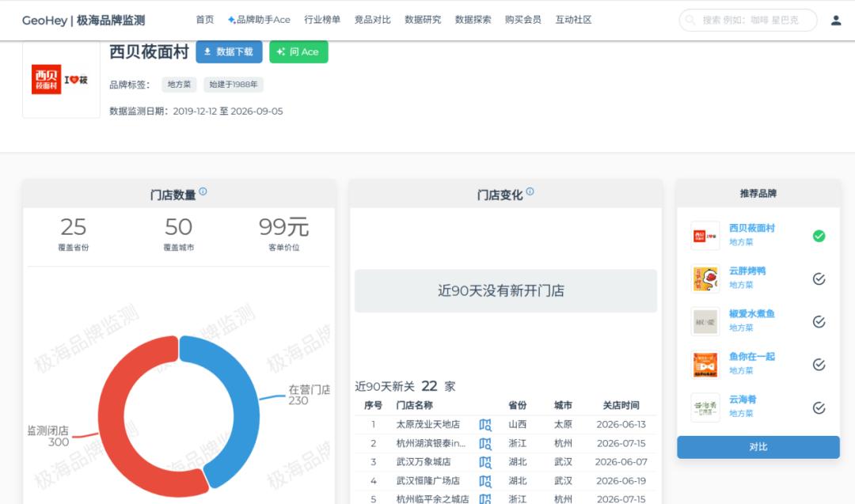Click the 问 Ace button

[x=298, y=51]
